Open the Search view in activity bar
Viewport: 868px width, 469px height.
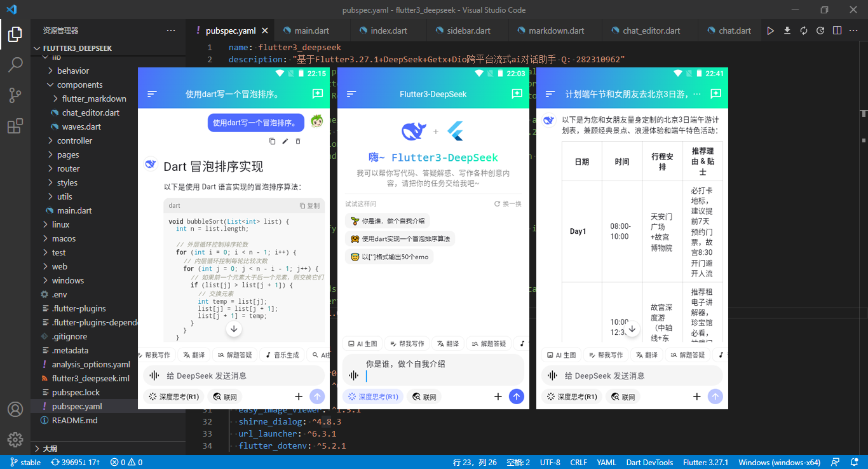pos(15,64)
